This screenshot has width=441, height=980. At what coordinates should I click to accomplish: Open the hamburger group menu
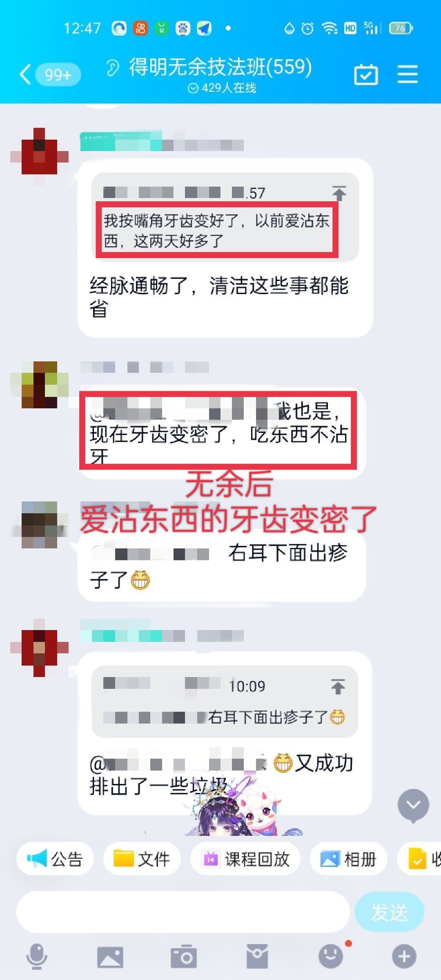tap(408, 74)
